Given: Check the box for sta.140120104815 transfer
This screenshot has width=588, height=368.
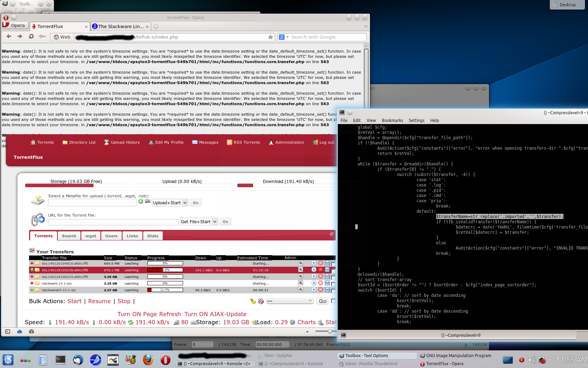Looking at the screenshot, I should tap(333, 264).
